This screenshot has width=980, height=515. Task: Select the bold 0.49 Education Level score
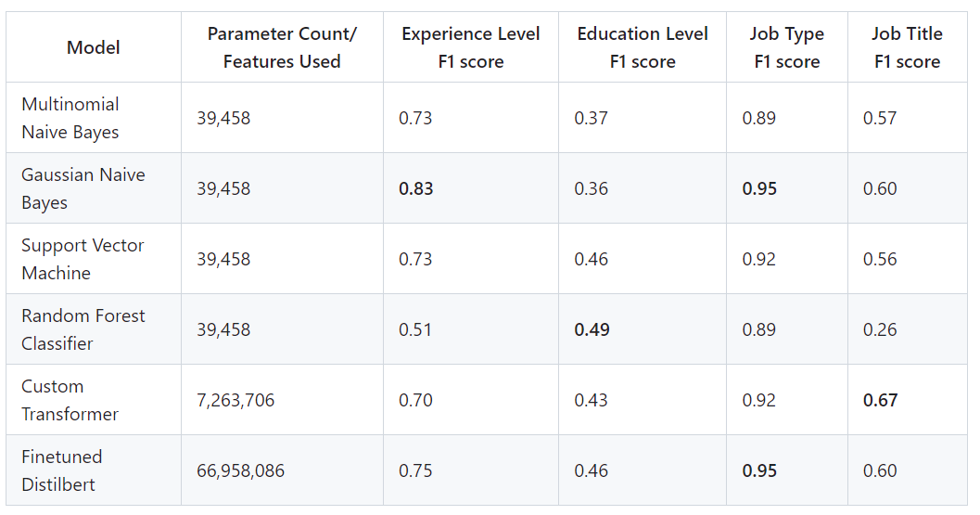click(592, 329)
